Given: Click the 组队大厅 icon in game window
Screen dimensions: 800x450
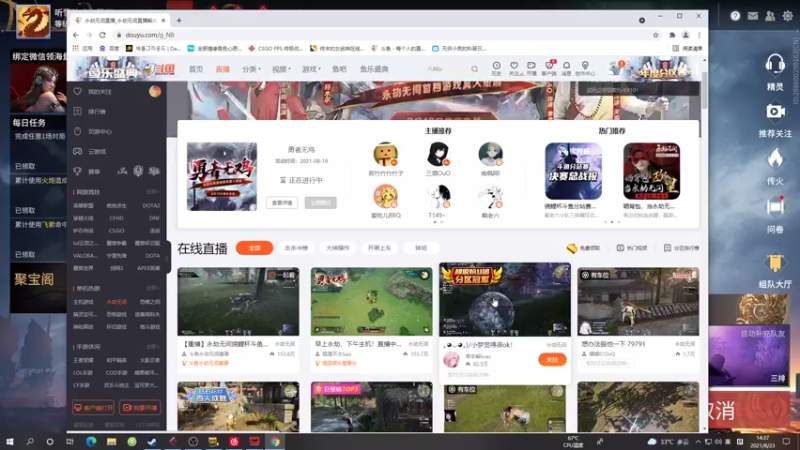Looking at the screenshot, I should [x=775, y=262].
